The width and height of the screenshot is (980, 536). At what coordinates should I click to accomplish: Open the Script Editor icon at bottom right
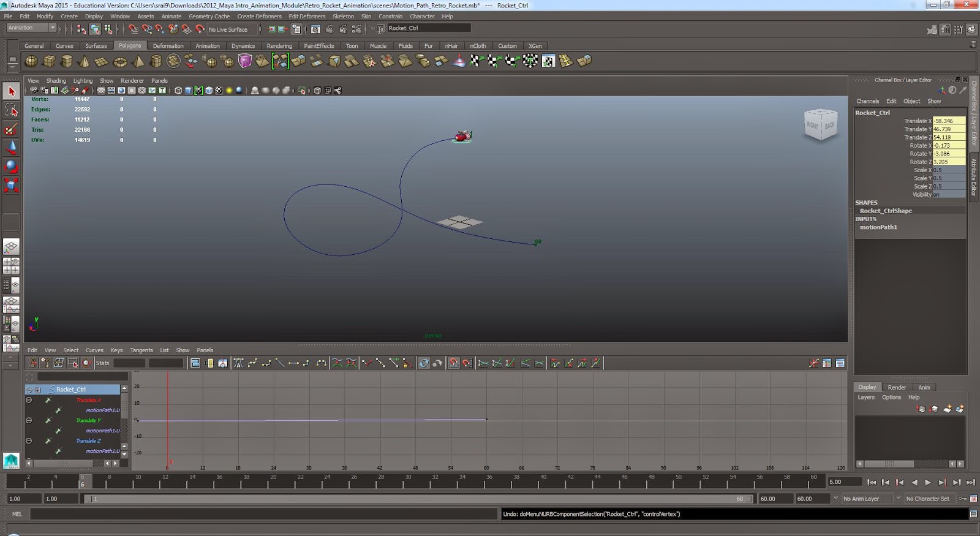tap(973, 514)
